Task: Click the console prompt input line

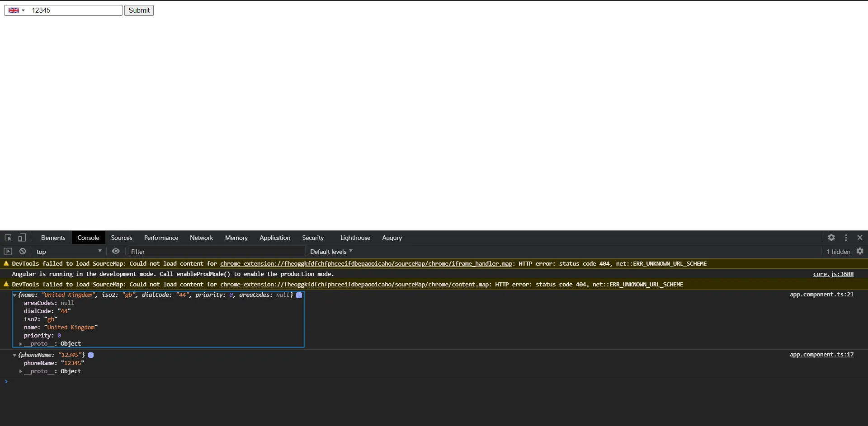Action: 434,382
